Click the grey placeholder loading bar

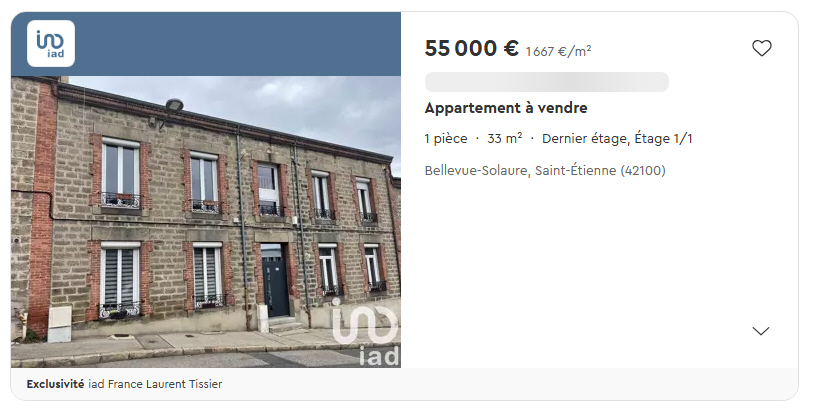tap(547, 82)
